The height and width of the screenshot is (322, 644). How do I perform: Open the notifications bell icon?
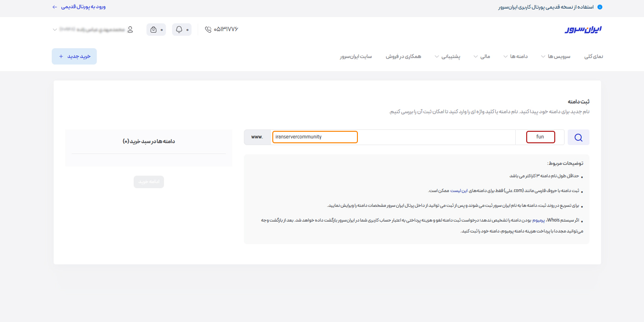[x=179, y=29]
